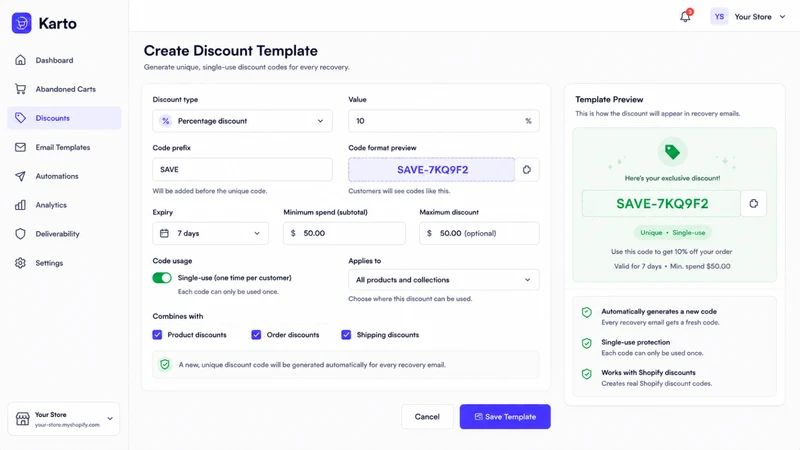Uncheck Product discounts checkbox

[157, 335]
